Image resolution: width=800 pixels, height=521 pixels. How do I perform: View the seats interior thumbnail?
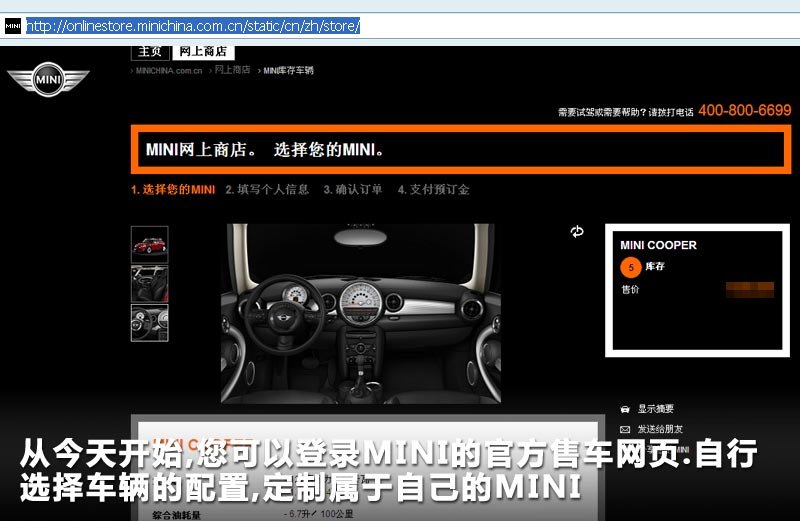click(149, 284)
